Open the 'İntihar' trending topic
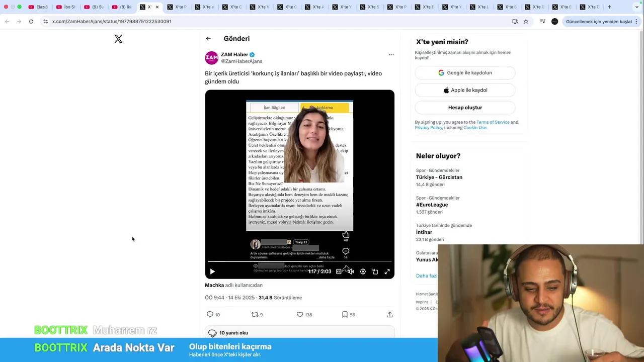Screen dimensions: 644x362 click(424, 232)
